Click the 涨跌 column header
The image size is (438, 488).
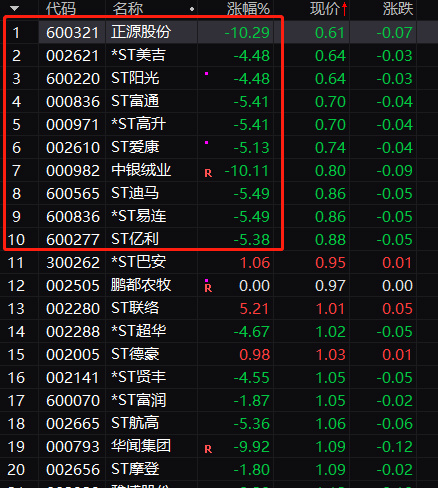tap(398, 9)
